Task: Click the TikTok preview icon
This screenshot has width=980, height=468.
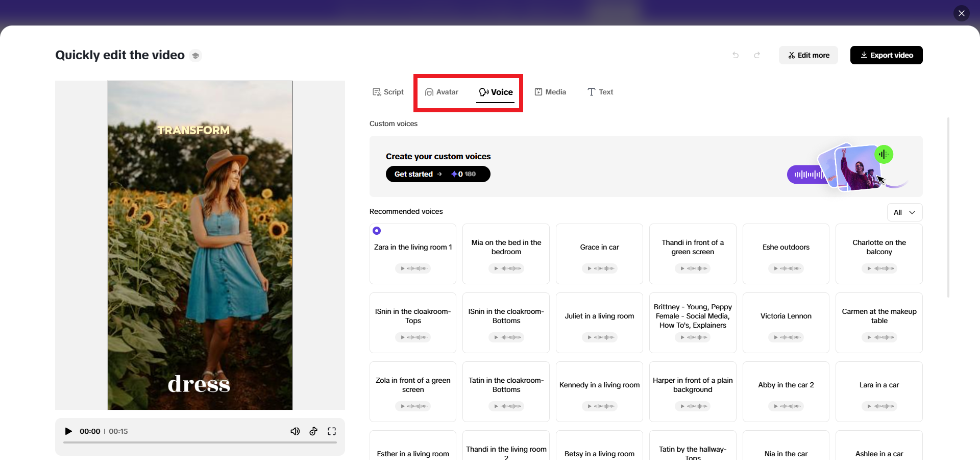Action: tap(313, 431)
